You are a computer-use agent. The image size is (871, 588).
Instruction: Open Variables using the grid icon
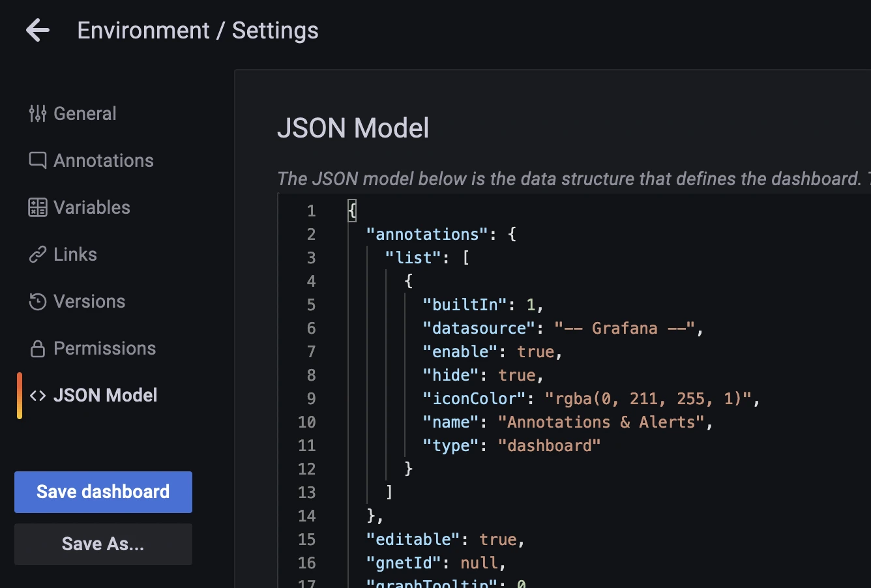pyautogui.click(x=37, y=207)
